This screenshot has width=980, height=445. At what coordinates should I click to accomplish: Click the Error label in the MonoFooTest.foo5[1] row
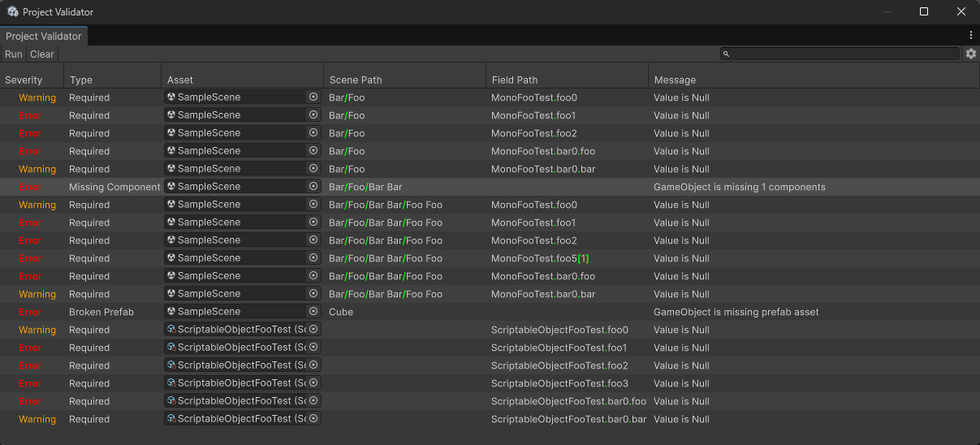tap(30, 258)
